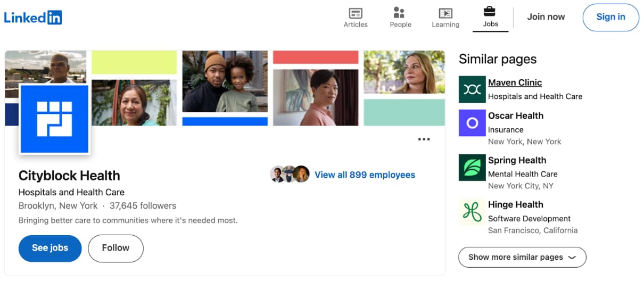Click the Similar pages heading
The width and height of the screenshot is (644, 281).
pyautogui.click(x=498, y=59)
